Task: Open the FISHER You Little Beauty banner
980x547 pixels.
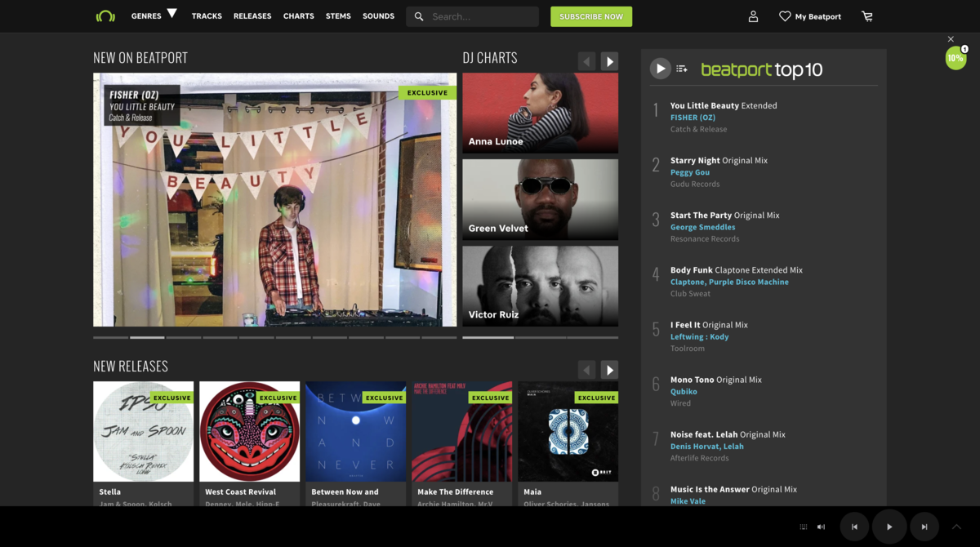Action: [274, 200]
